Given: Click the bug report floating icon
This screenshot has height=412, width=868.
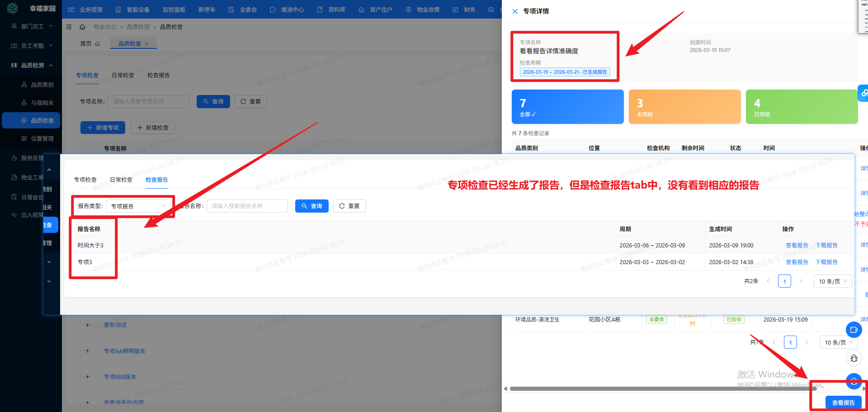Looking at the screenshot, I should (854, 359).
